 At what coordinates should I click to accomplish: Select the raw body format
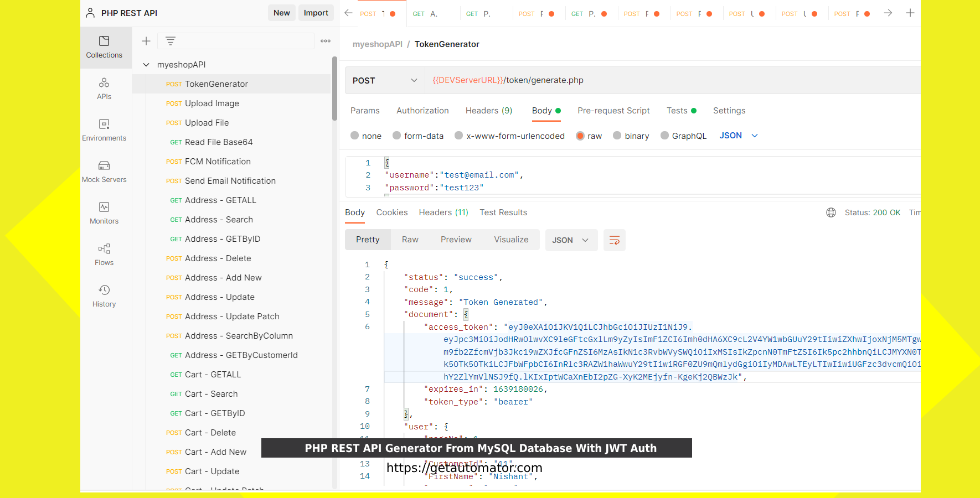point(589,136)
